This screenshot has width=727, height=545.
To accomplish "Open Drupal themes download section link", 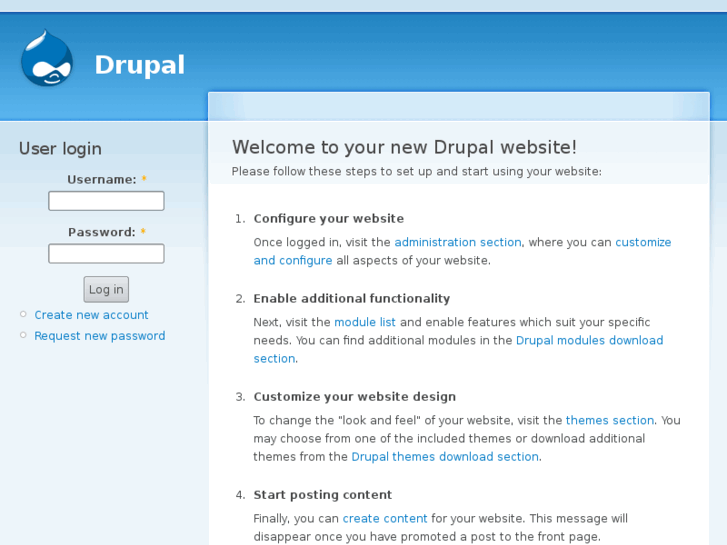I will 445,457.
